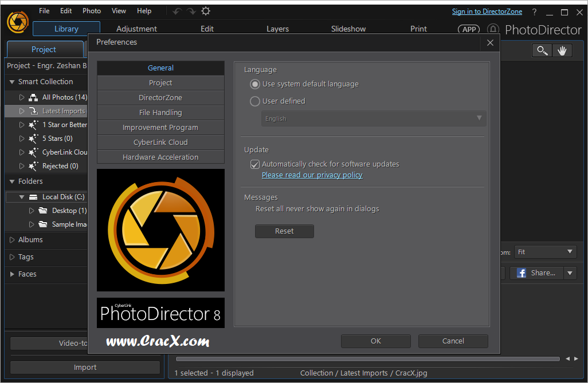
Task: Open the File menu
Action: click(44, 11)
